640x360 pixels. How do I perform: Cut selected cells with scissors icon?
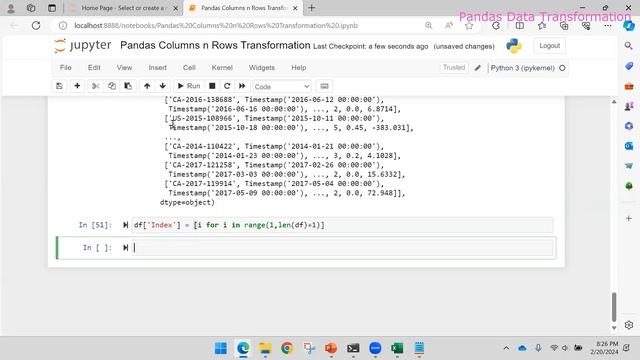pyautogui.click(x=96, y=86)
